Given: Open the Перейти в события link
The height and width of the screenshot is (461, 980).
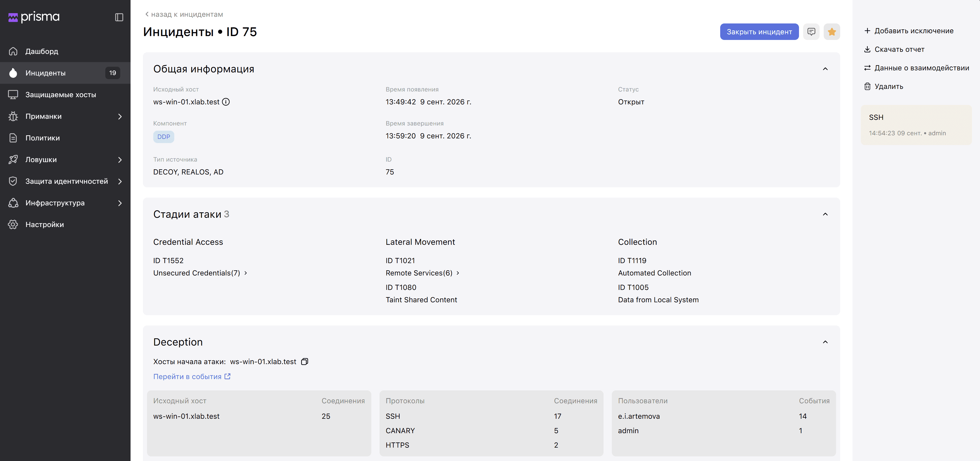Looking at the screenshot, I should tap(192, 376).
